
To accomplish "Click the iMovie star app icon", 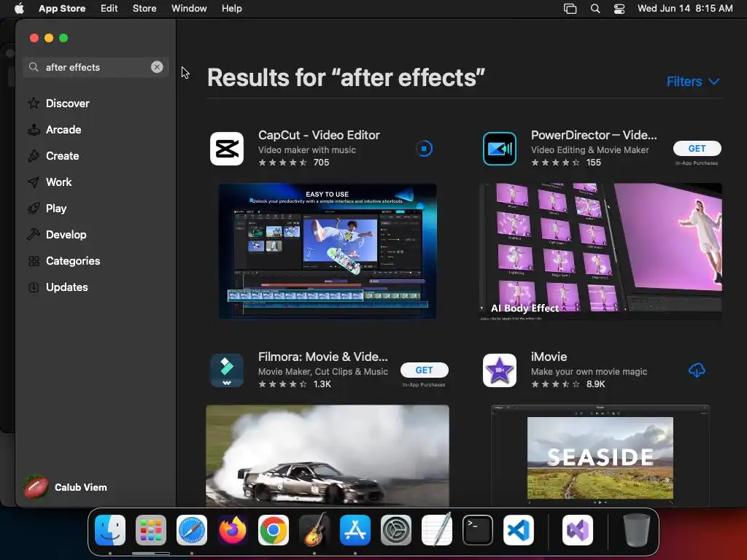I will pyautogui.click(x=499, y=370).
